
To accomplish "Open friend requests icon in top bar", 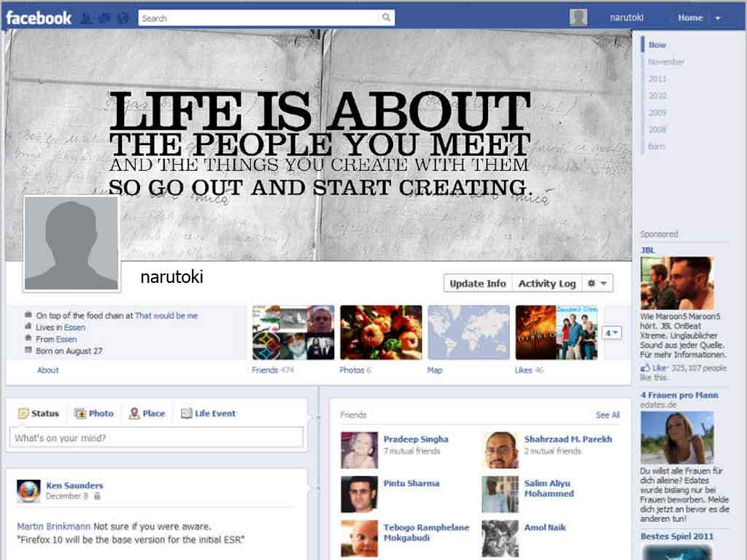I will click(x=86, y=18).
